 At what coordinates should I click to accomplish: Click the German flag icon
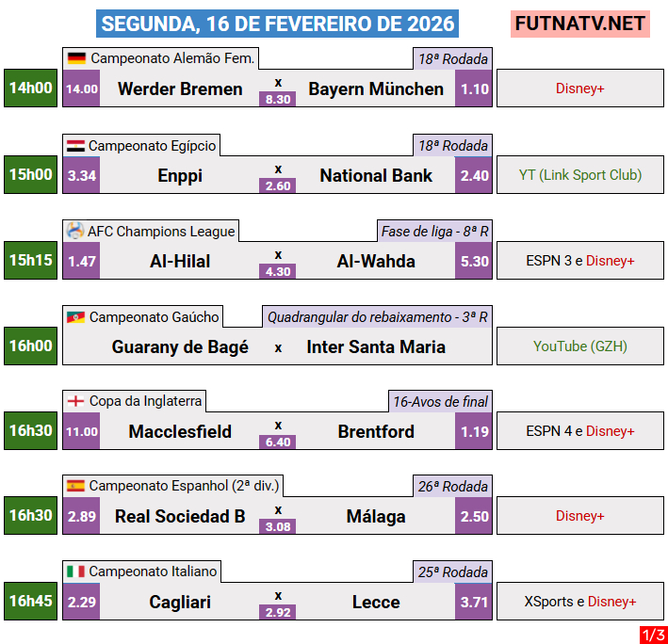point(76,58)
